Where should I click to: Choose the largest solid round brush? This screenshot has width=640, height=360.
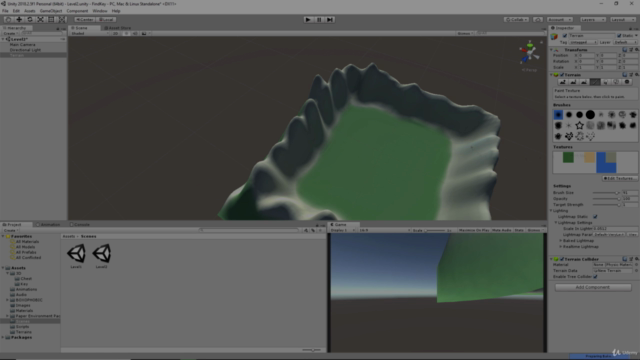pos(590,115)
